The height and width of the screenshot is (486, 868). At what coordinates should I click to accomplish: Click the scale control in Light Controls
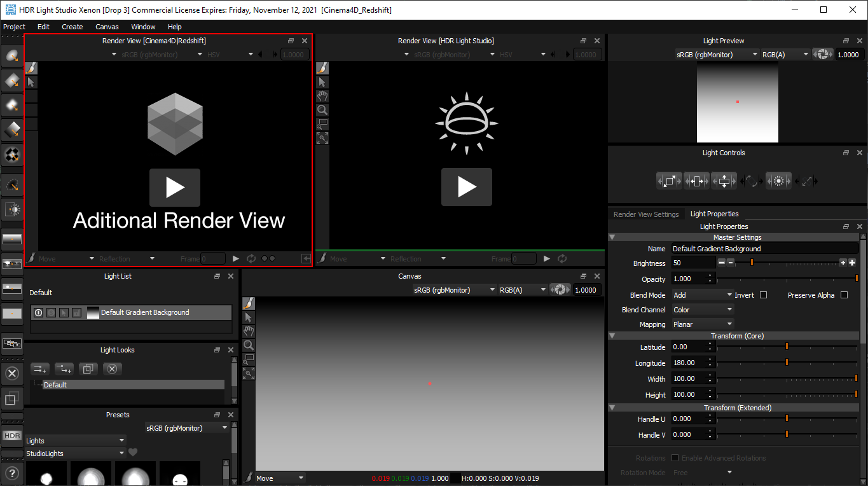coord(669,181)
